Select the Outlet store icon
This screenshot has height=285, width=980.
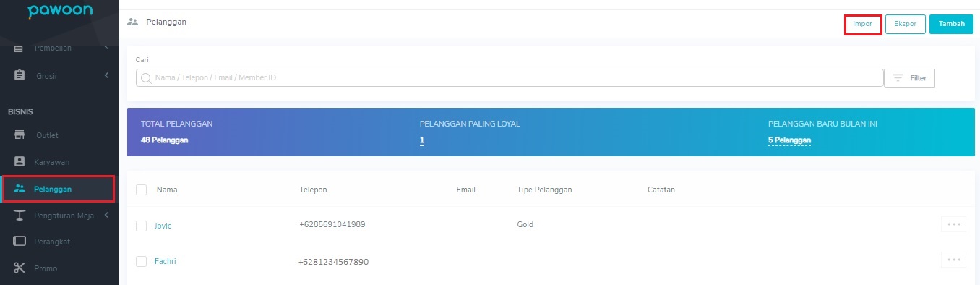point(20,135)
